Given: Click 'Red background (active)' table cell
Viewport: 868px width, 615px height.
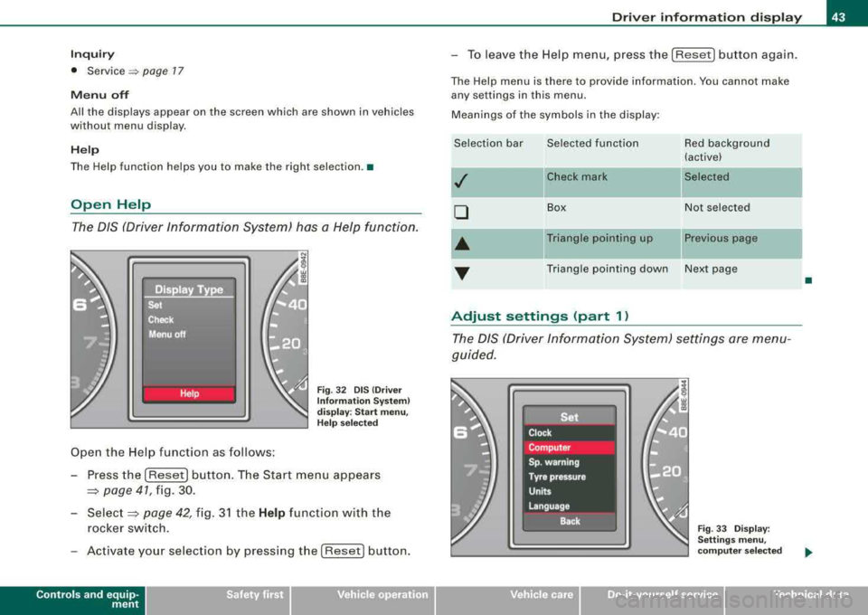Looking at the screenshot, I should pos(741,149).
